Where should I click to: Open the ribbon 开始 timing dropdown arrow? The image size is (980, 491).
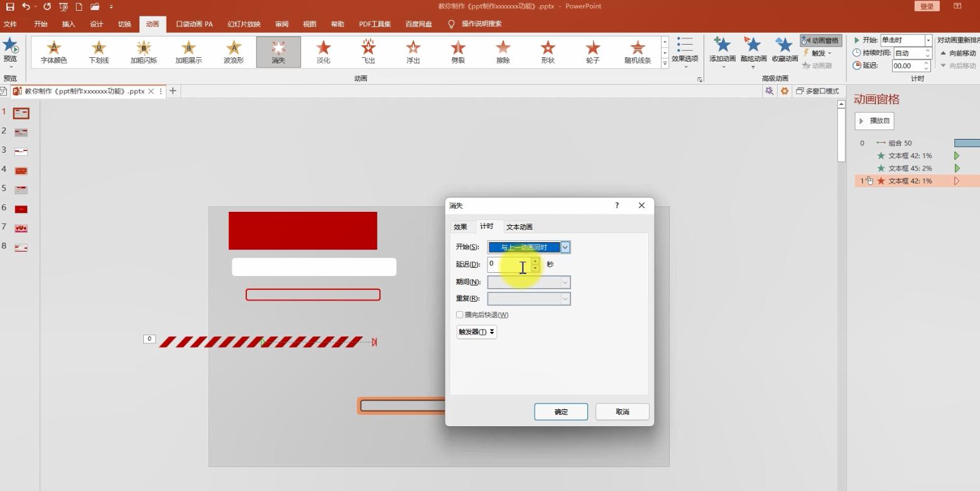(x=928, y=40)
